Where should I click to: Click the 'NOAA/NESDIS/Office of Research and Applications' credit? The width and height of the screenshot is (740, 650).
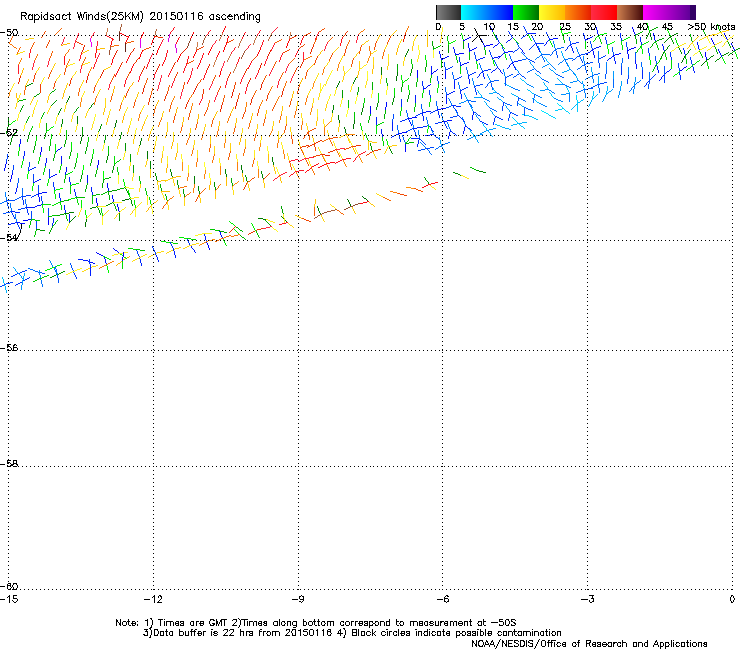(x=589, y=644)
